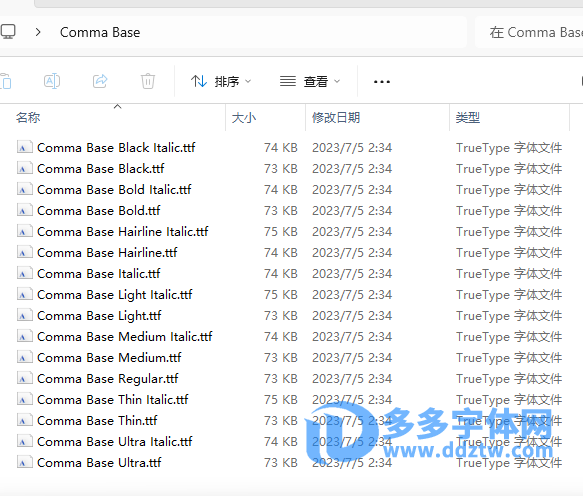Expand the address bar chevron before Comma Base
This screenshot has width=583, height=496.
tap(38, 32)
